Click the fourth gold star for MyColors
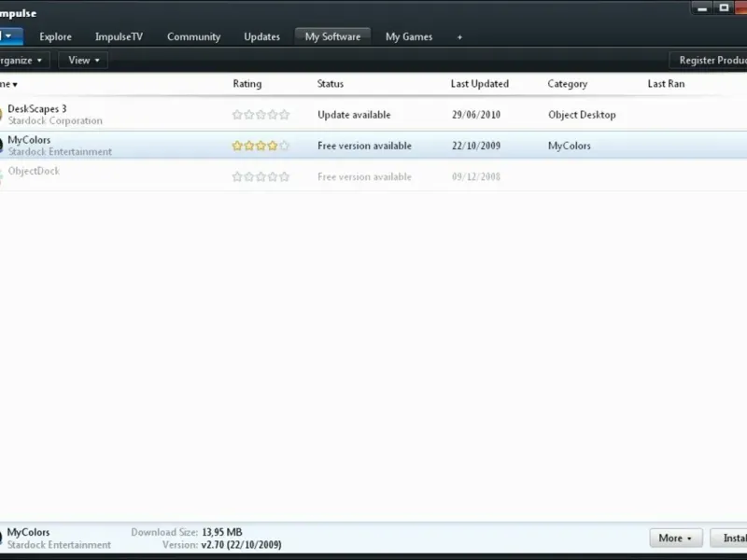 273,146
